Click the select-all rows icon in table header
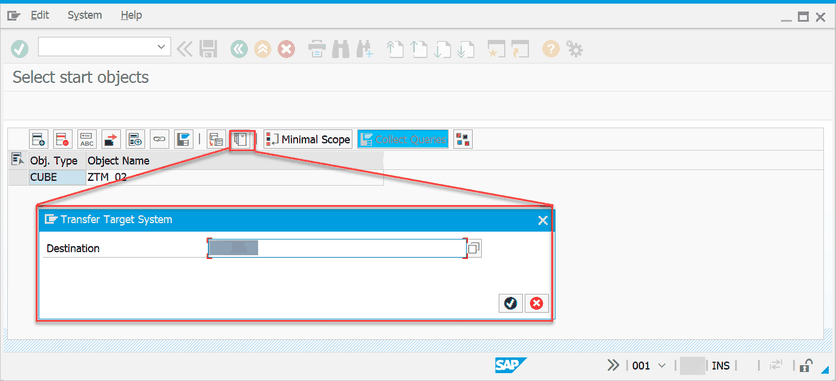Image resolution: width=836 pixels, height=381 pixels. [x=18, y=159]
